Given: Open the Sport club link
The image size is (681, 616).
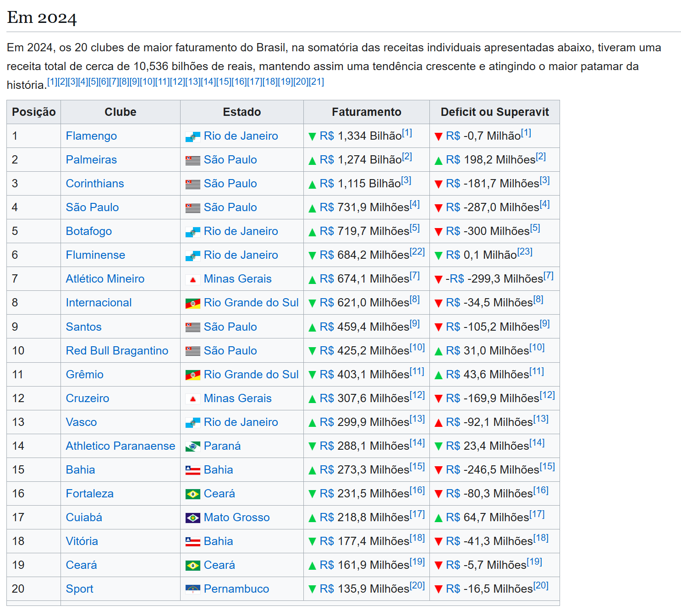Looking at the screenshot, I should [79, 589].
